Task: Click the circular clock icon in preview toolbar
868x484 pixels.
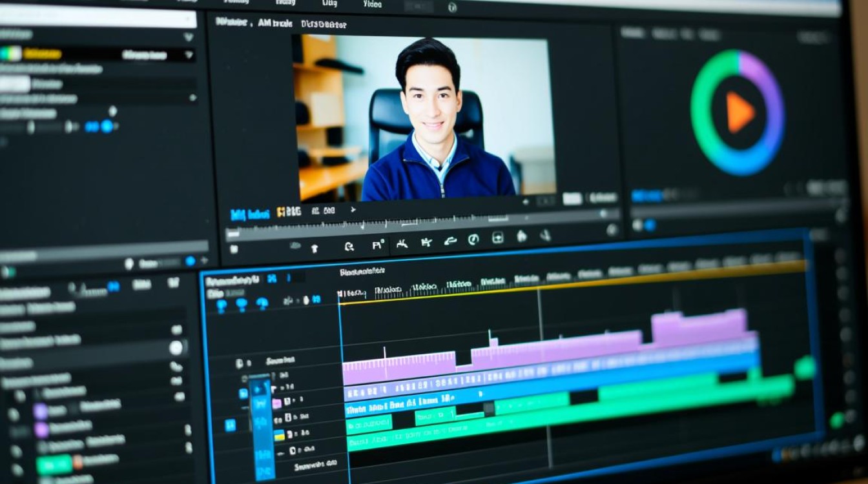Action: pos(473,239)
